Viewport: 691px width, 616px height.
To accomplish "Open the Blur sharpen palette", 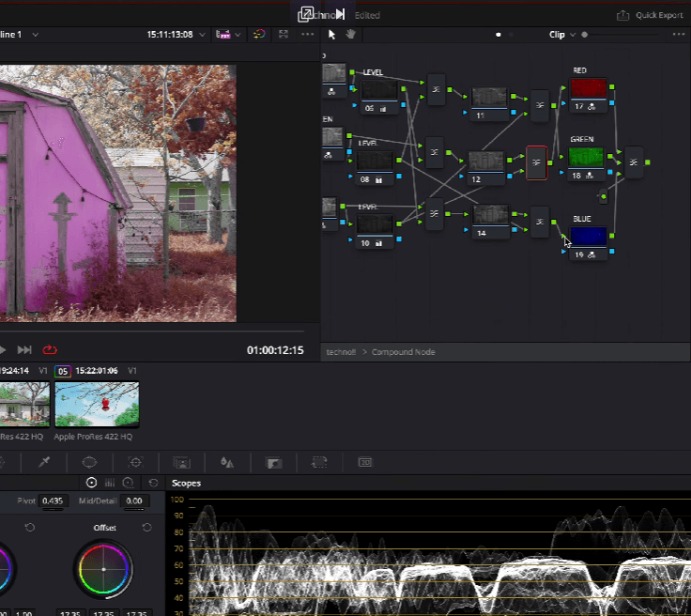I will (227, 462).
